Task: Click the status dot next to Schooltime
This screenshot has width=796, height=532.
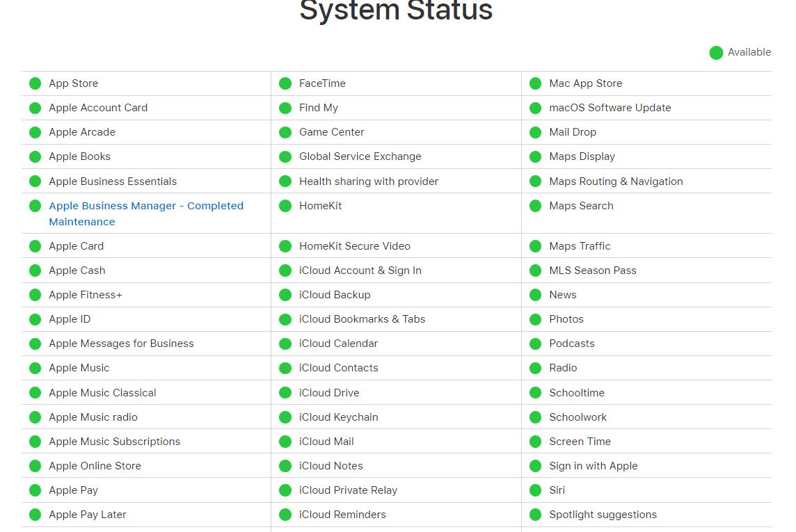Action: coord(536,392)
